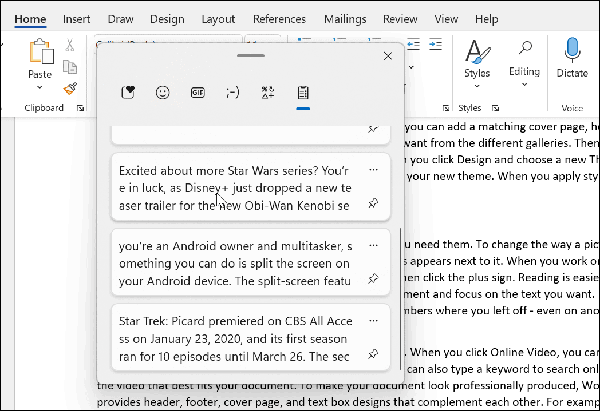Pin the Star Trek Picard clipboard entry
Screen dimensions: 600x411
pyautogui.click(x=373, y=354)
